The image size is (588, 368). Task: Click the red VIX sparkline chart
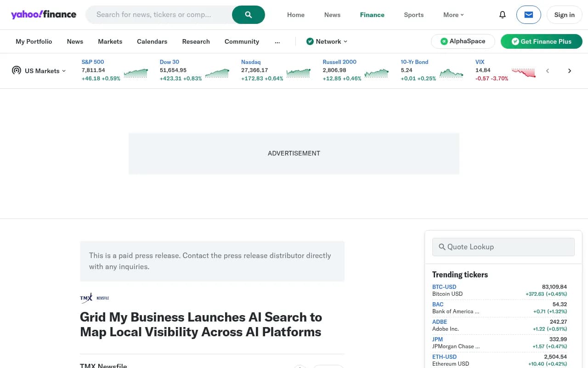(524, 73)
